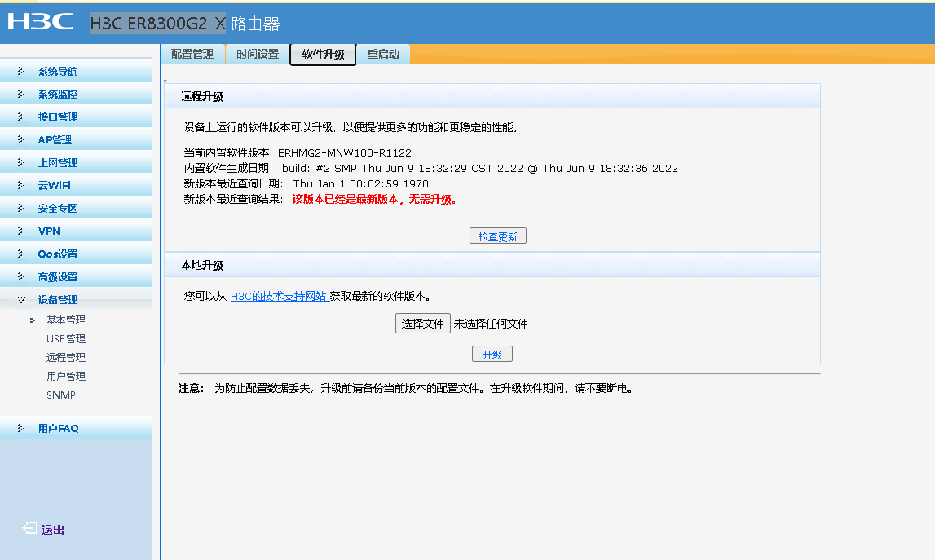Click arrow marker beside 基本管理
The height and width of the screenshot is (560, 935).
pyautogui.click(x=33, y=320)
